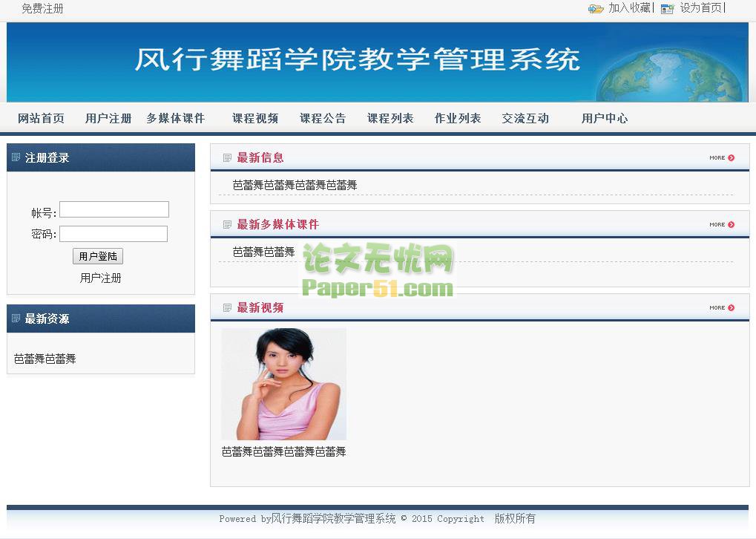Open the 多媒体课件 navigation item
The width and height of the screenshot is (756, 539).
tap(176, 118)
